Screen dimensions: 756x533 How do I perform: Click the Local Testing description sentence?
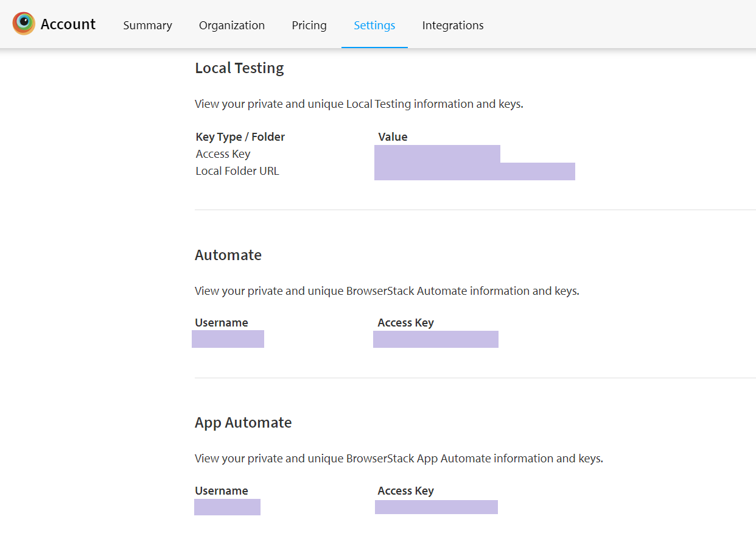[x=359, y=104]
